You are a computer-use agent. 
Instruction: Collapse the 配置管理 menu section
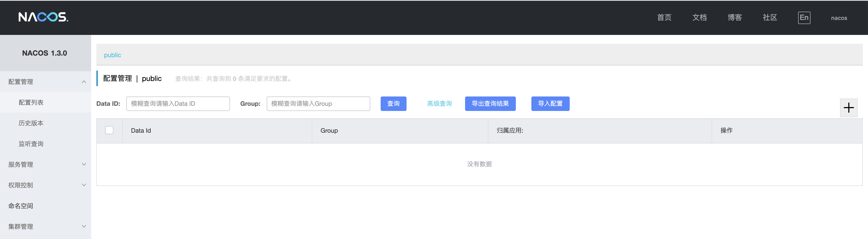click(46, 82)
